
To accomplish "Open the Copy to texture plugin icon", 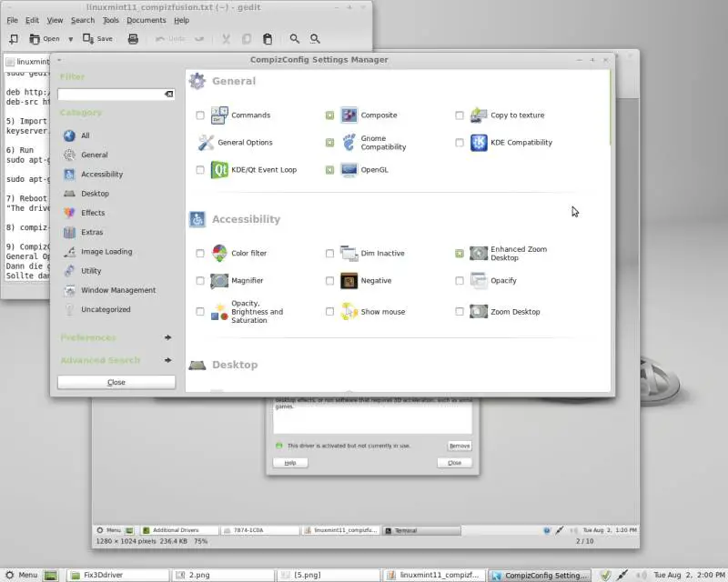I will [479, 115].
